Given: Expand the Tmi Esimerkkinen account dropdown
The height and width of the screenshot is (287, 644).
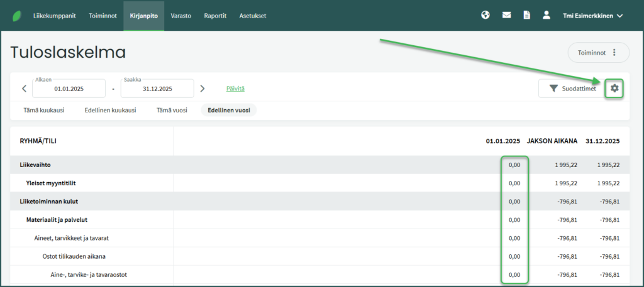Looking at the screenshot, I should tap(592, 16).
